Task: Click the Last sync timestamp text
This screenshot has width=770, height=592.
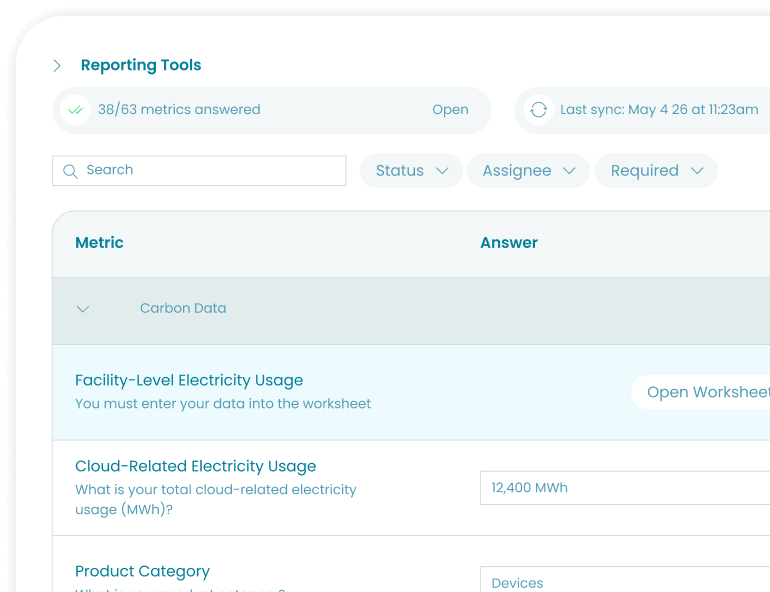Action: [659, 109]
